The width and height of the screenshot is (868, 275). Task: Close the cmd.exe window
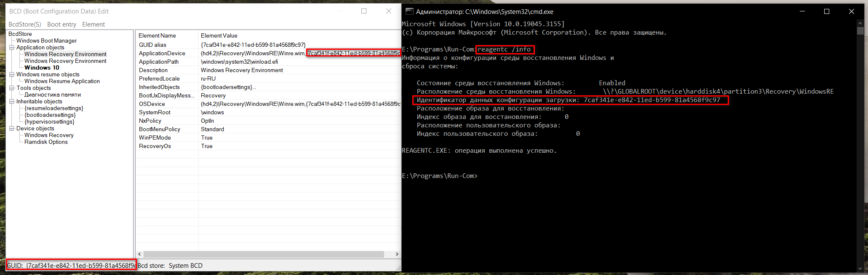tap(851, 11)
